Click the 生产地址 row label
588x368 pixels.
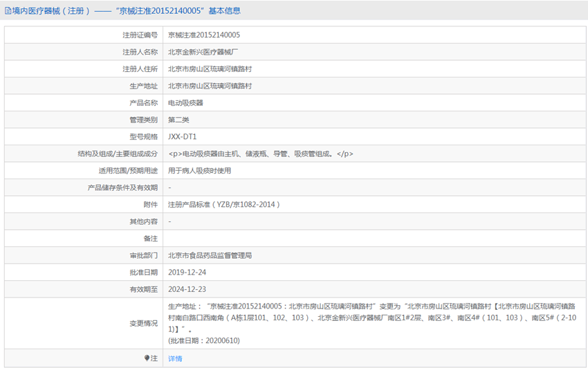pos(143,86)
